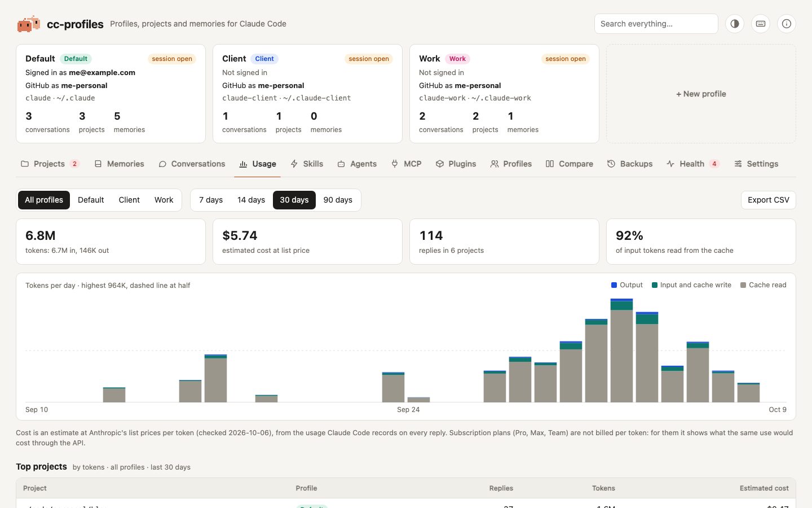Filter usage by Work profile

[x=164, y=200]
